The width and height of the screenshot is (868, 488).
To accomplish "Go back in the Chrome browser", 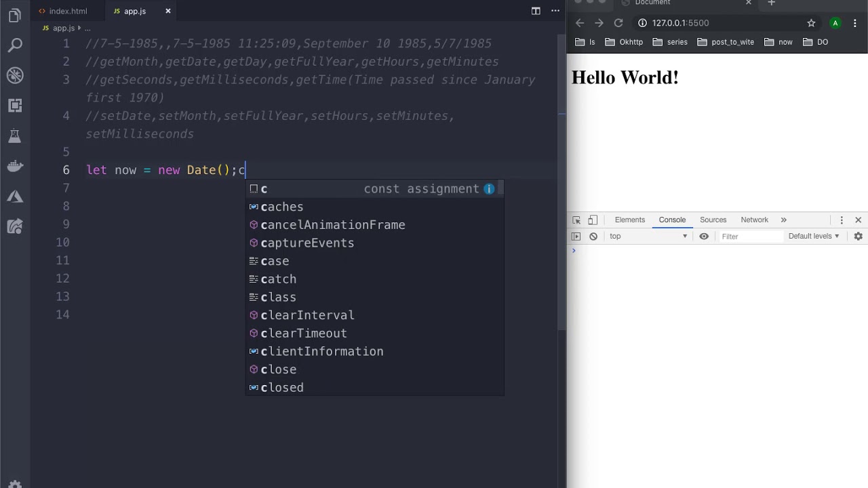I will pyautogui.click(x=580, y=23).
